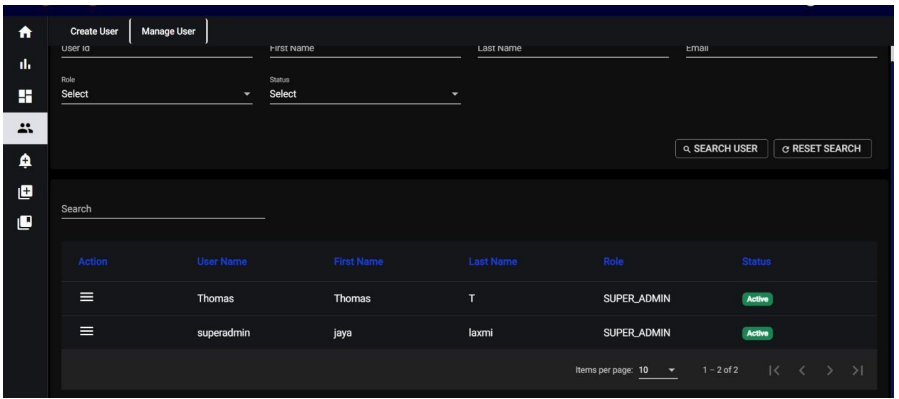Open the dashboard grid icon
The image size is (899, 399).
[x=25, y=96]
